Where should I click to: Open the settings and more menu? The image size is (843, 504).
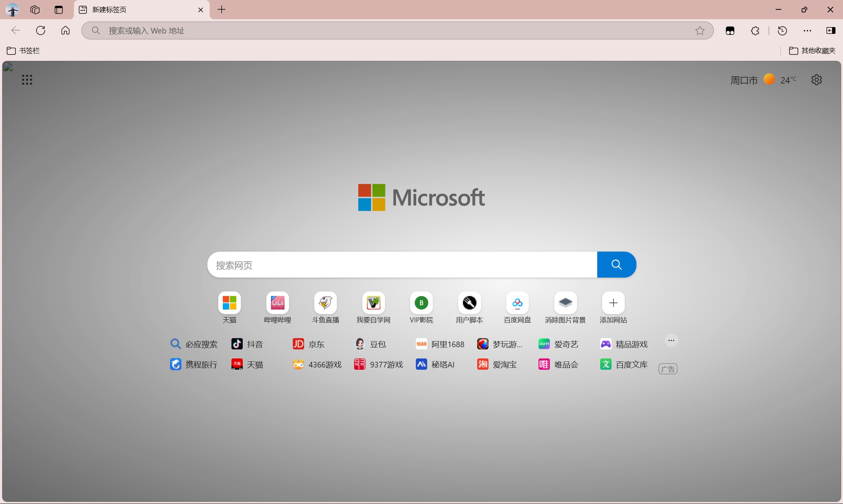click(x=807, y=30)
